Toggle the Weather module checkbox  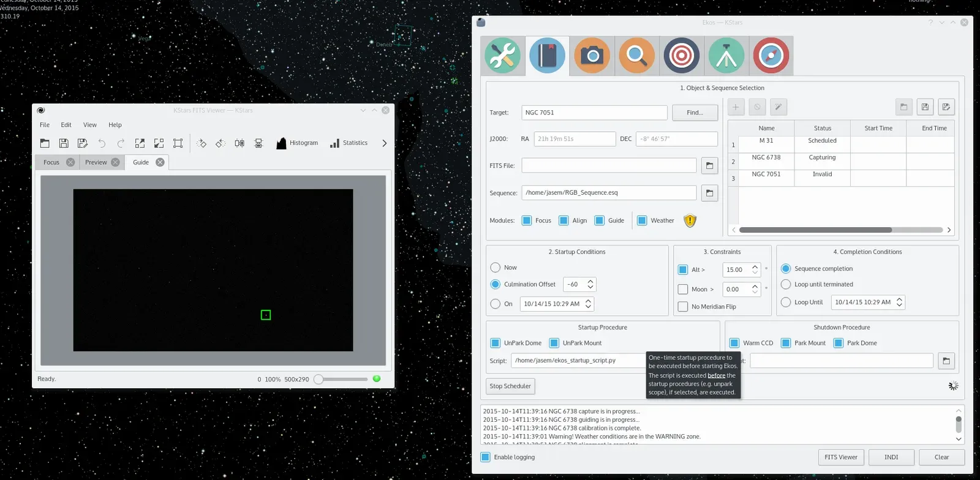coord(642,220)
